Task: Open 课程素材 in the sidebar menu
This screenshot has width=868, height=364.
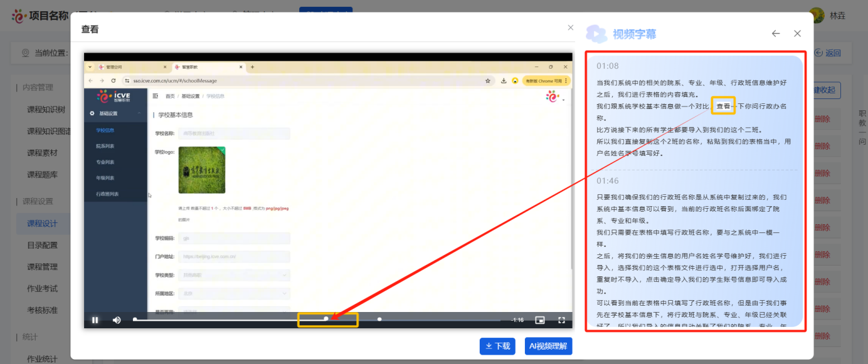Action: [x=42, y=153]
